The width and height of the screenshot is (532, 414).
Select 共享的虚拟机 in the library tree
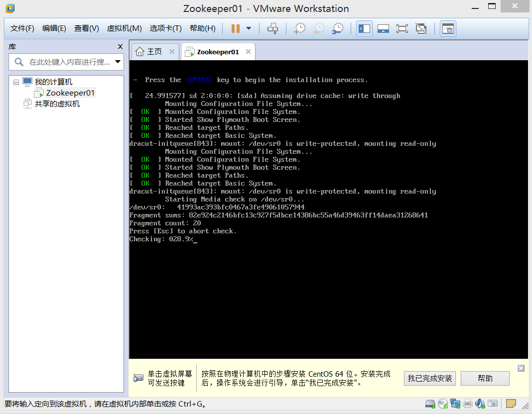point(57,104)
